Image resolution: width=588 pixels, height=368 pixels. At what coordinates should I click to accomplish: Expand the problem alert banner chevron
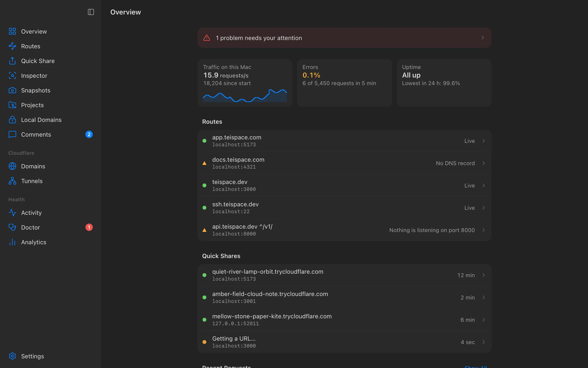[483, 38]
